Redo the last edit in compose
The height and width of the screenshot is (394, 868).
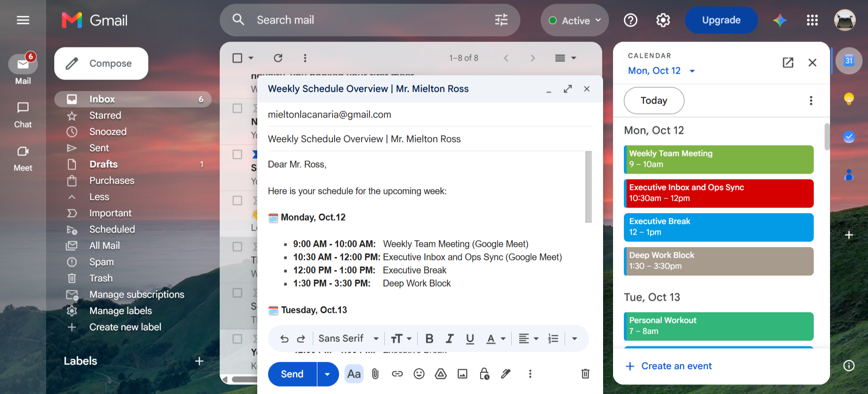301,339
